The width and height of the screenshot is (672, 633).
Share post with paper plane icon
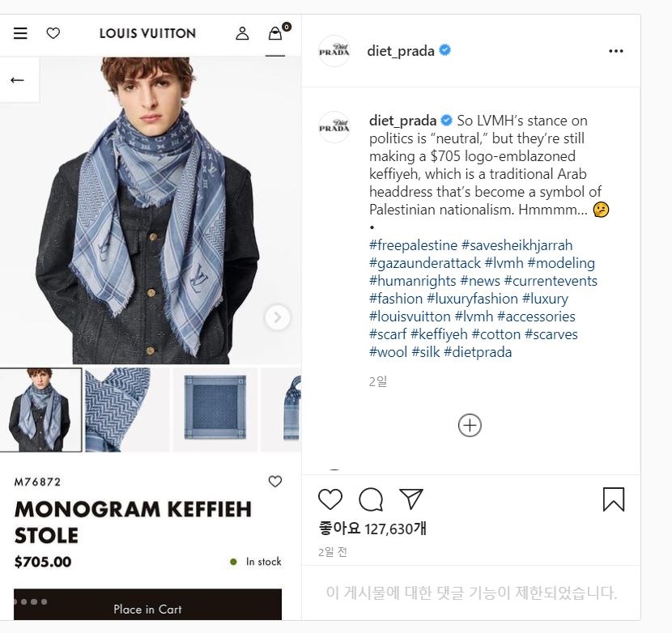[x=411, y=499]
